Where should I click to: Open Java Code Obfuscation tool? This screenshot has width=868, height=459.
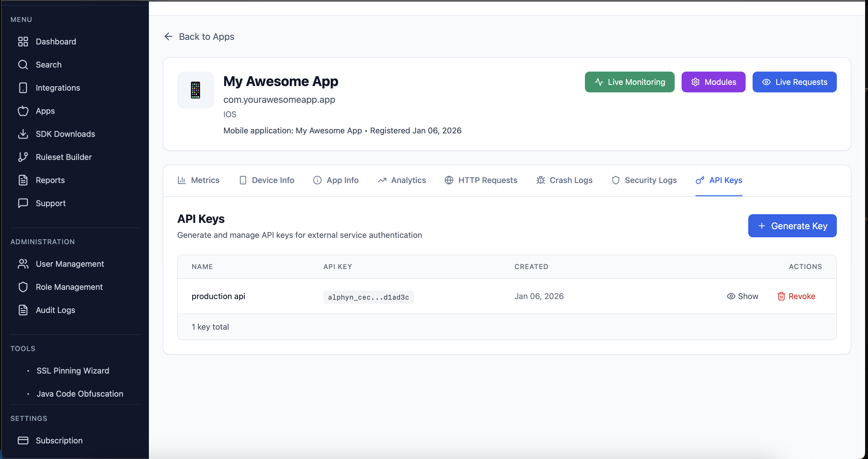(x=80, y=394)
